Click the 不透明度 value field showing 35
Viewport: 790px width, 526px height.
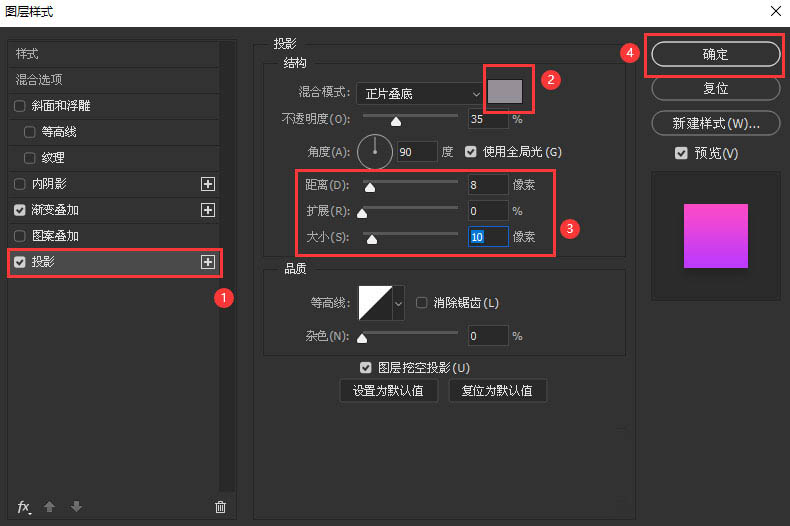(488, 119)
